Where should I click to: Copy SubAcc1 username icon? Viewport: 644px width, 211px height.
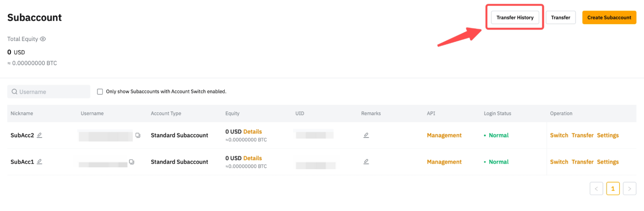(x=132, y=162)
